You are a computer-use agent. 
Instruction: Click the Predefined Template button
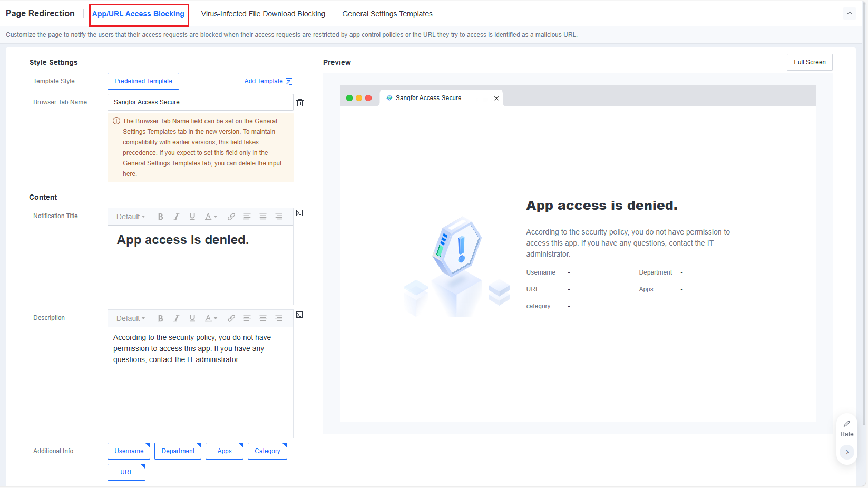pyautogui.click(x=143, y=81)
